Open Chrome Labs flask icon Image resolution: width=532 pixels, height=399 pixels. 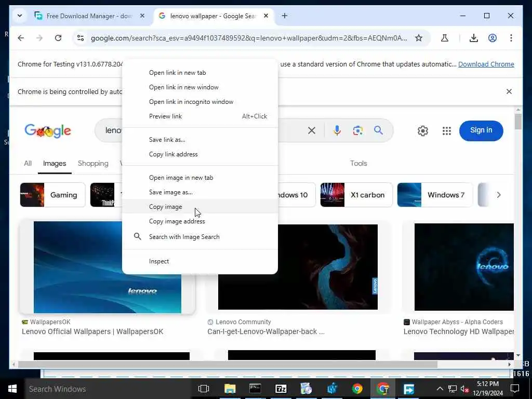pos(445,38)
